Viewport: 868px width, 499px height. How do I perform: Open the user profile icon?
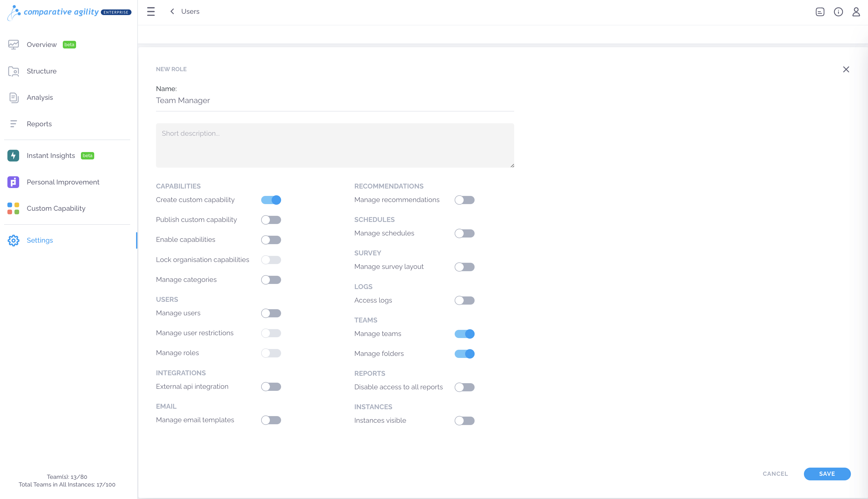click(x=856, y=12)
